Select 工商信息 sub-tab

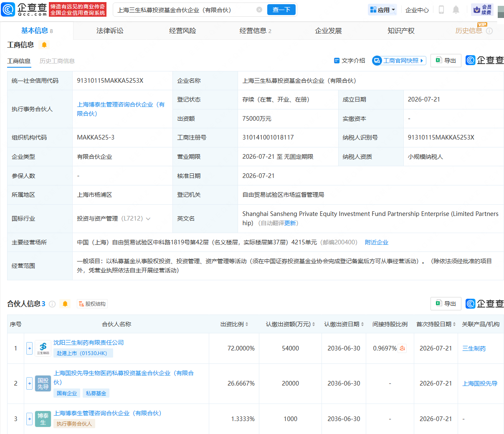point(19,61)
